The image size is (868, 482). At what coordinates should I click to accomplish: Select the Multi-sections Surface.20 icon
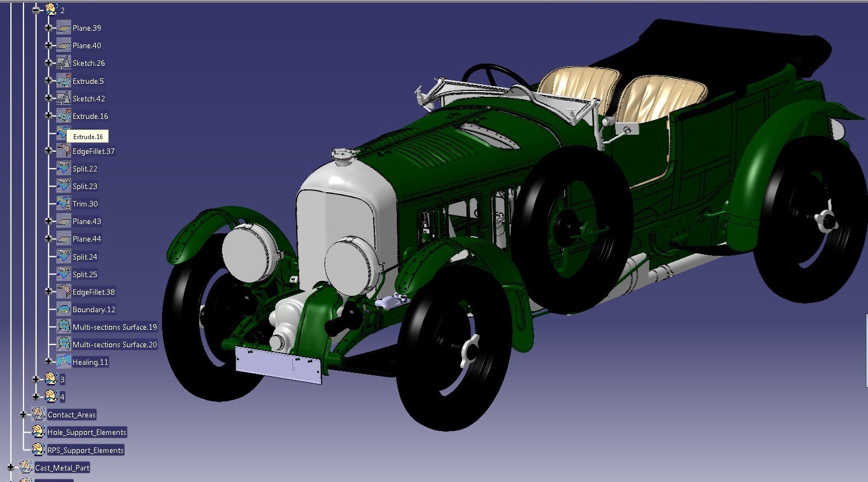(x=64, y=344)
